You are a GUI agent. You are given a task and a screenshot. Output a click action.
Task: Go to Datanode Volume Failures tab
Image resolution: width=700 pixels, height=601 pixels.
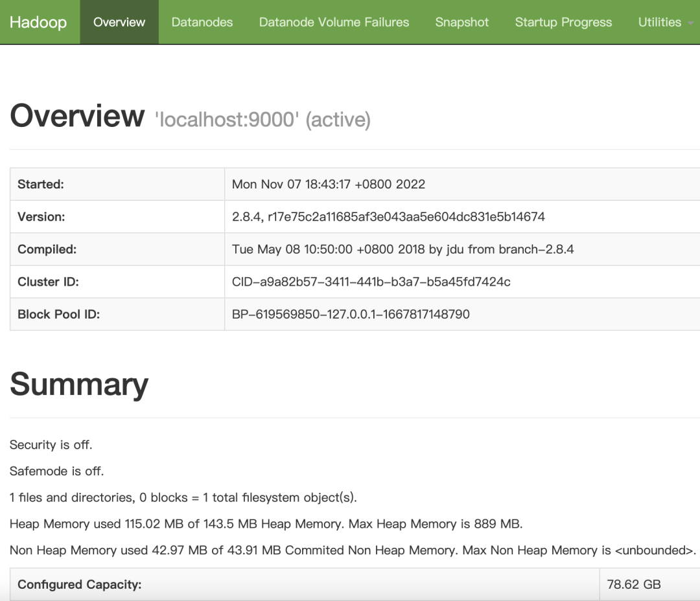(334, 22)
